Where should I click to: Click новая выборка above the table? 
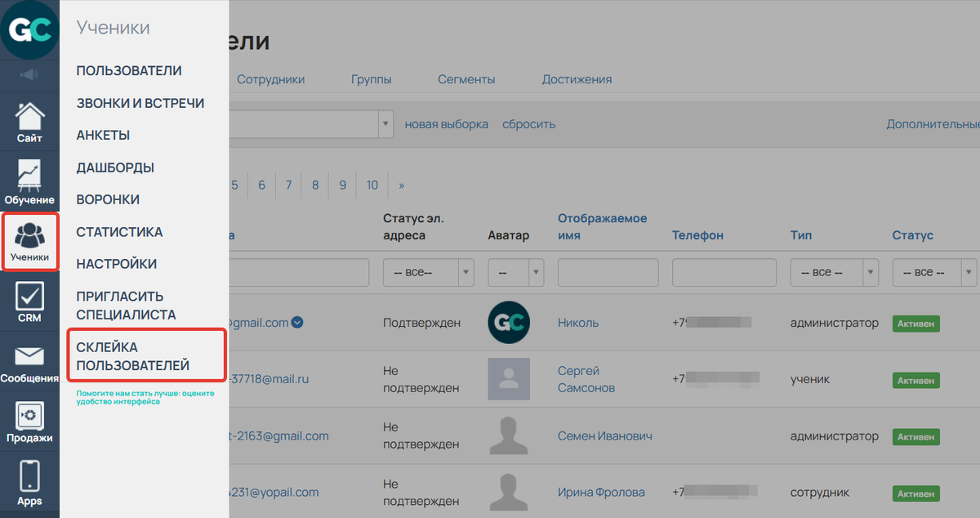tap(447, 123)
